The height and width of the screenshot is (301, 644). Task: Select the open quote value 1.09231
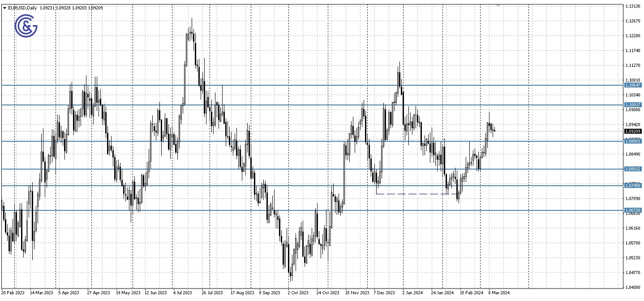pos(48,8)
